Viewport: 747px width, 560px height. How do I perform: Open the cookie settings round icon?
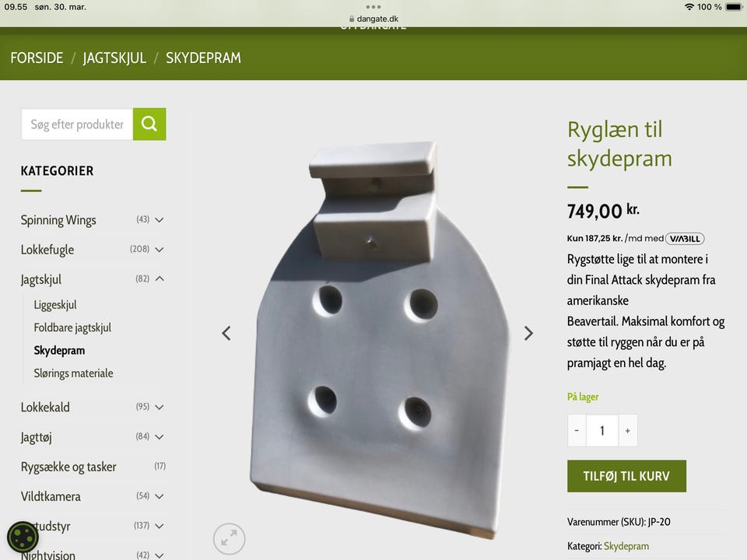pos(23,537)
